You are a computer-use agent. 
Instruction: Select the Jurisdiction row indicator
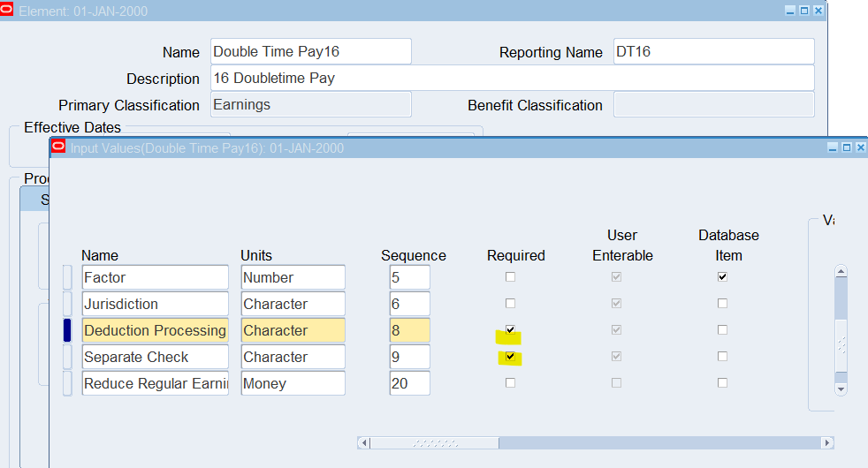[67, 304]
